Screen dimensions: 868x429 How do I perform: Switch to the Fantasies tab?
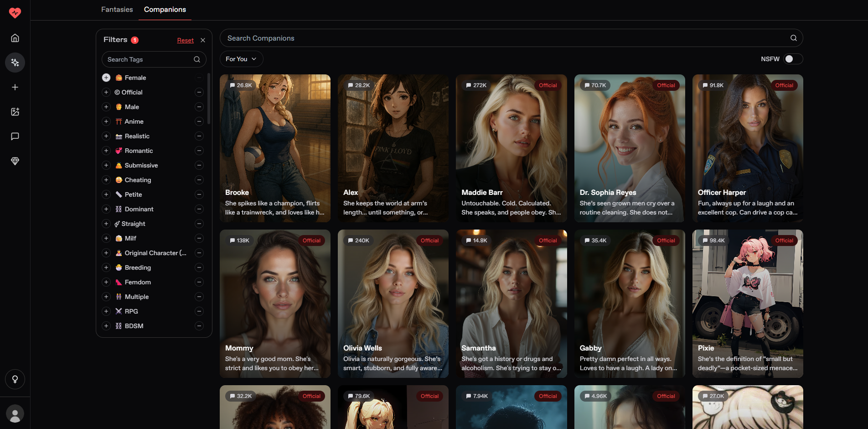117,10
